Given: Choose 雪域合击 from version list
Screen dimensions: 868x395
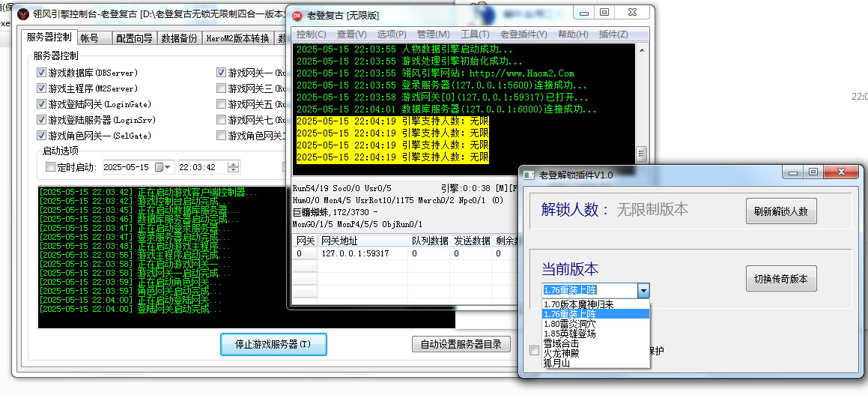Looking at the screenshot, I should 595,343.
